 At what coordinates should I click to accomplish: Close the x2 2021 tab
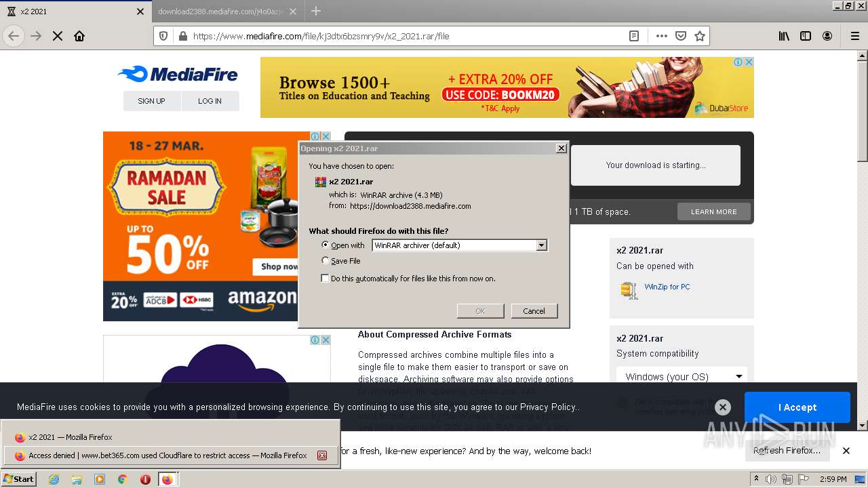[140, 12]
